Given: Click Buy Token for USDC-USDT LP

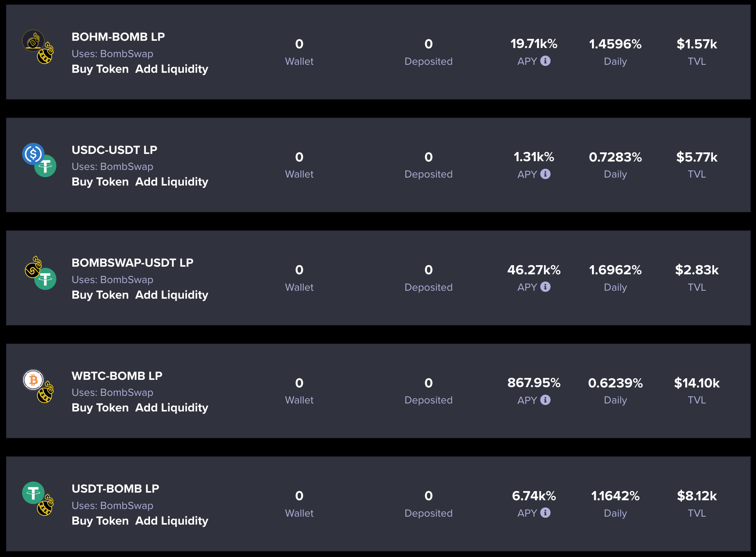Looking at the screenshot, I should (100, 182).
